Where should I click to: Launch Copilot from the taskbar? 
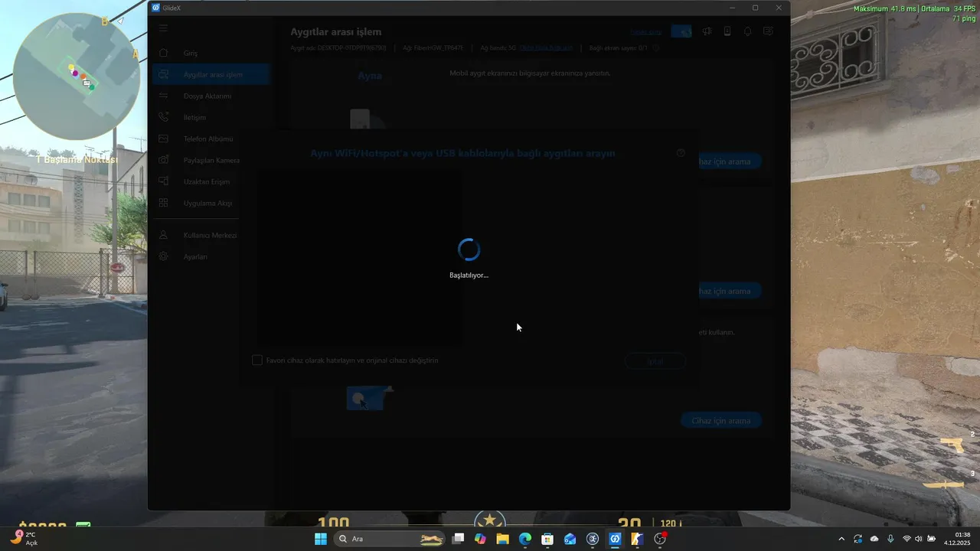tap(480, 539)
